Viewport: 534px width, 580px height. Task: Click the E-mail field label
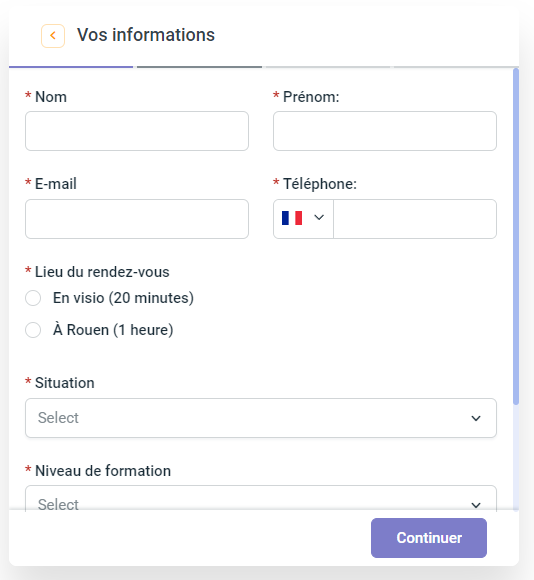tap(55, 184)
